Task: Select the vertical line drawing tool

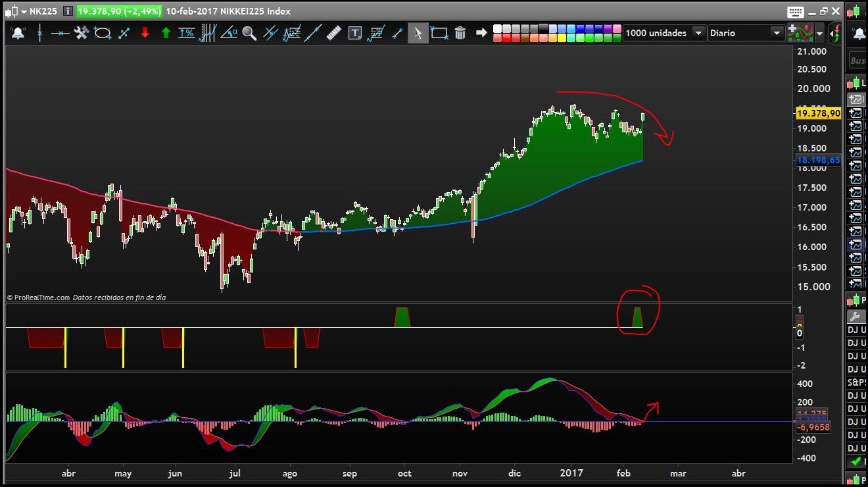Action: pos(39,33)
